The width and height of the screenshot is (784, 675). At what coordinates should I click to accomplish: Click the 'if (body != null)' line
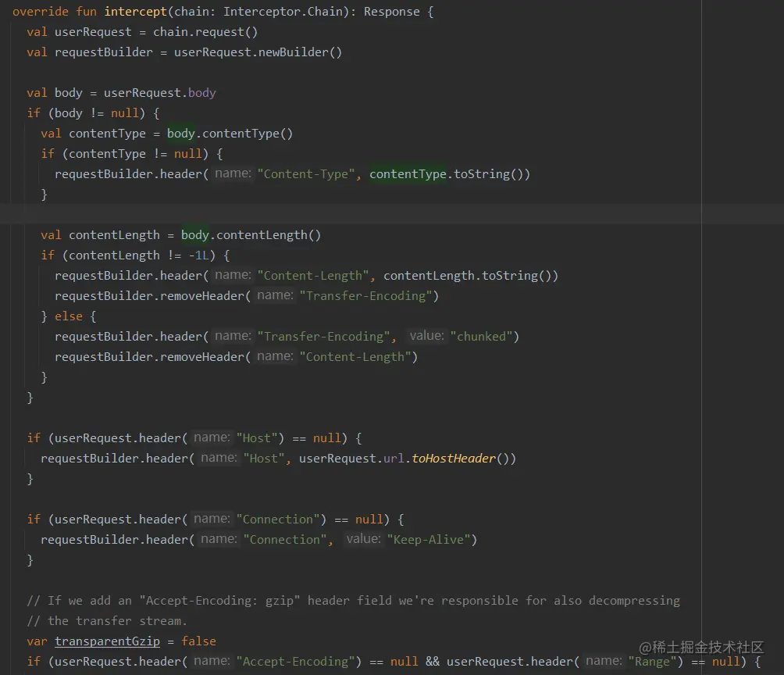pos(93,113)
